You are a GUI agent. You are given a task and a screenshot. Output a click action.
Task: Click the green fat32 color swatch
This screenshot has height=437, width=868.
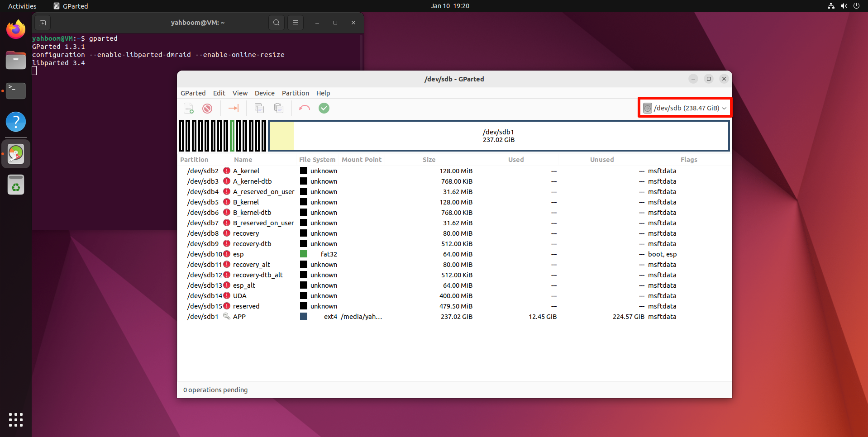304,254
